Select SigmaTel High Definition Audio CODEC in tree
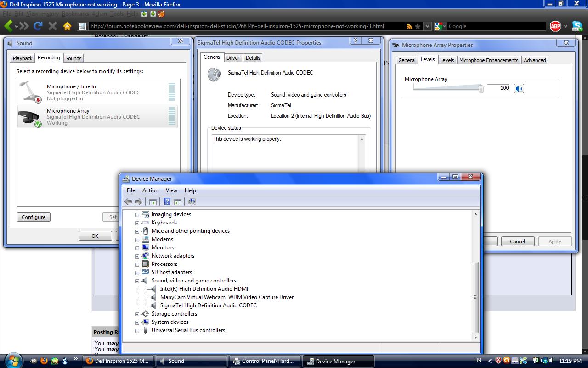The image size is (588, 368). click(208, 305)
